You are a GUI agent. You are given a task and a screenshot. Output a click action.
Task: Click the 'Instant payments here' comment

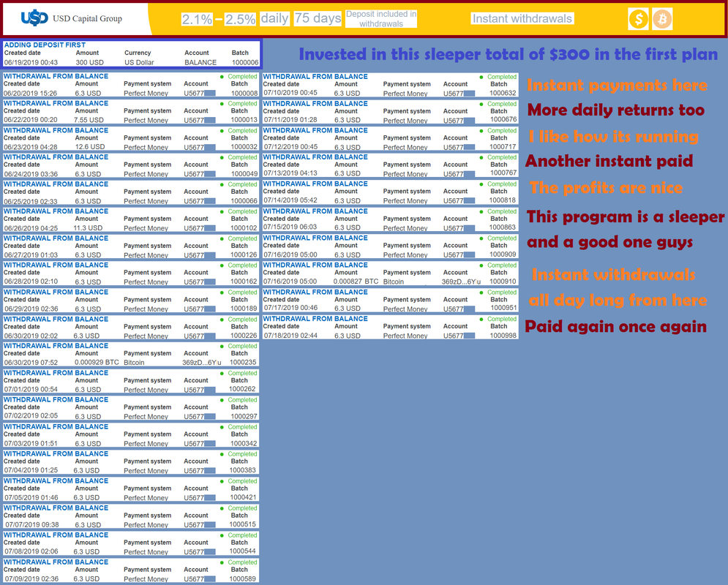coord(617,86)
